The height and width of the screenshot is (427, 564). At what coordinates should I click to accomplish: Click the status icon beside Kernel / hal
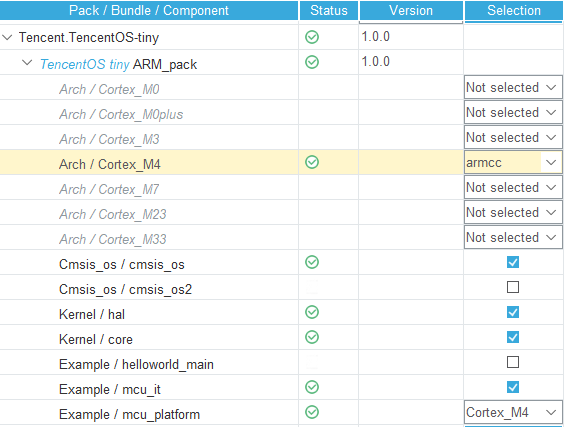[x=312, y=312]
